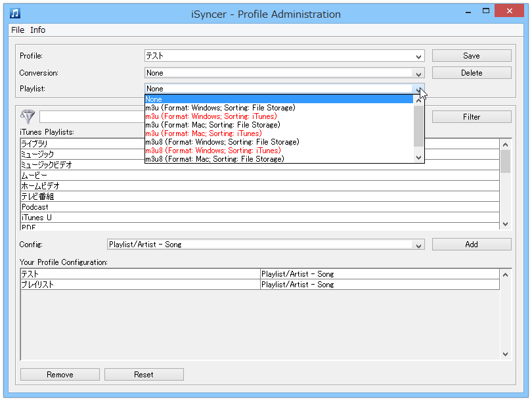Select ムービー in iTunes Playlists

coord(260,176)
